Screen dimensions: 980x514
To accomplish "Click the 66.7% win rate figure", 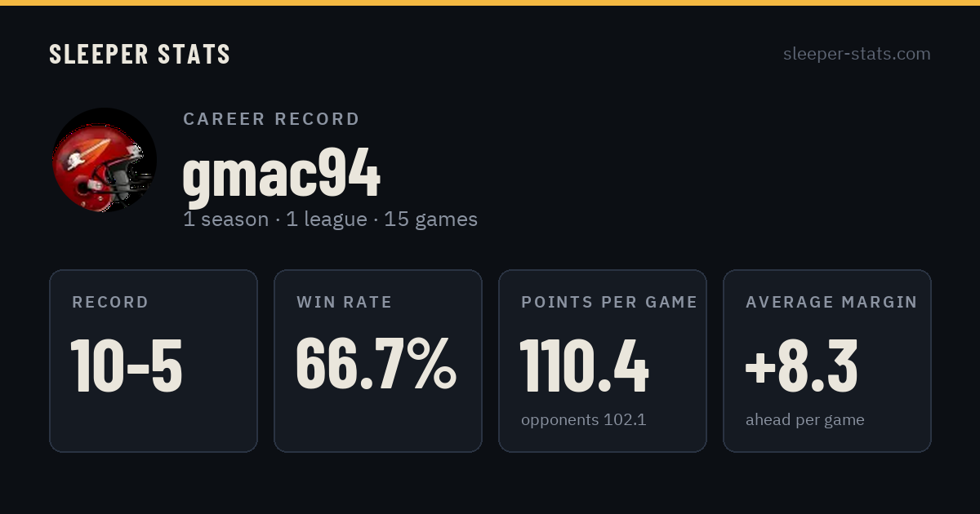I will click(376, 364).
